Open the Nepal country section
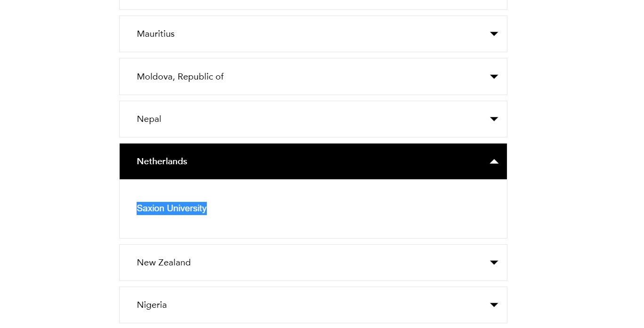This screenshot has height=328, width=644. click(x=313, y=119)
